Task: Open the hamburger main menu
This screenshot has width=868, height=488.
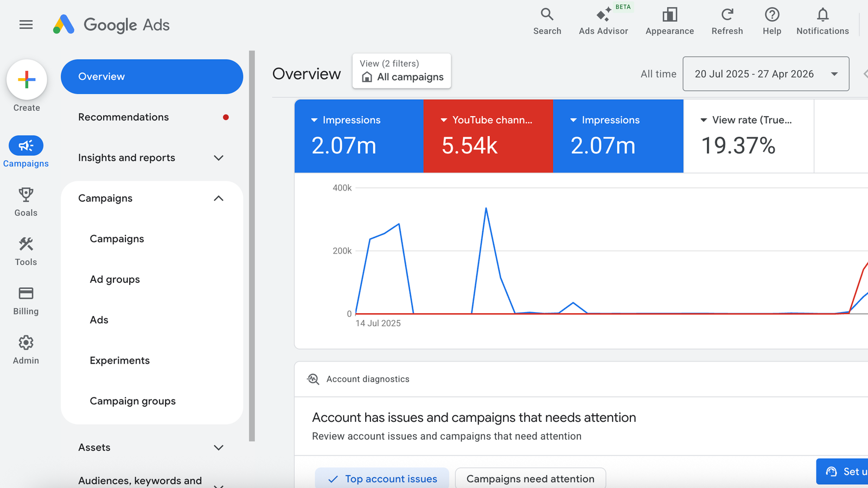Action: [x=26, y=24]
